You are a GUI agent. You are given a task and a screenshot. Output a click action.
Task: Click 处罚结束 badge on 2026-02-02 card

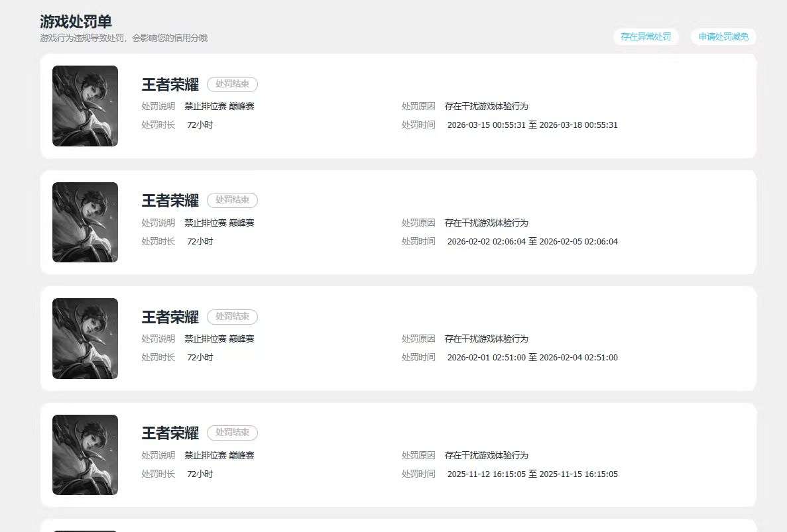[x=232, y=200]
